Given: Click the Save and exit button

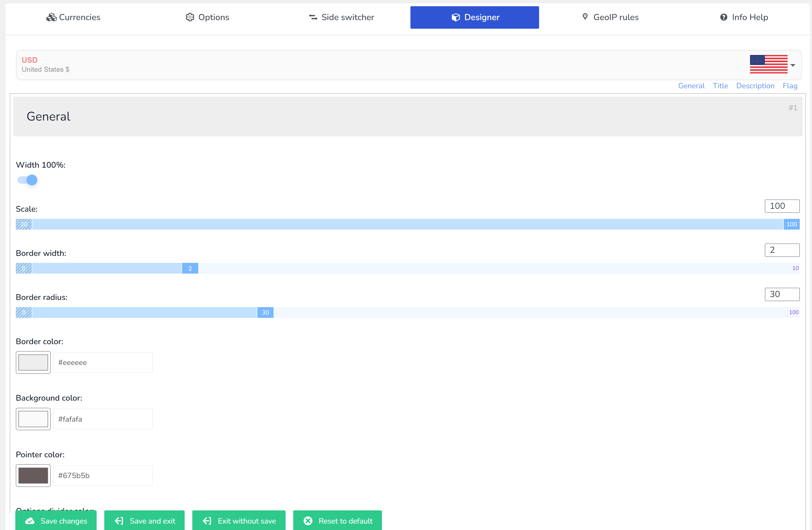Looking at the screenshot, I should click(145, 521).
